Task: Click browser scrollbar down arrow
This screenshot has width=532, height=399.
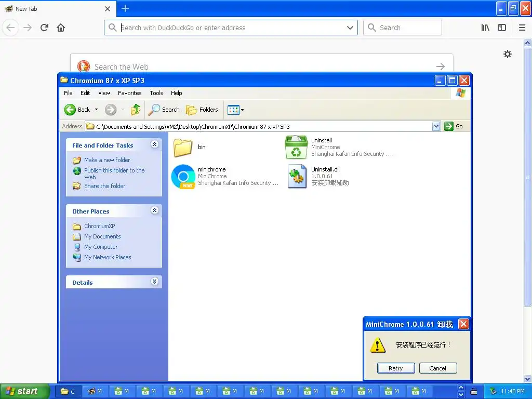Action: 527,379
